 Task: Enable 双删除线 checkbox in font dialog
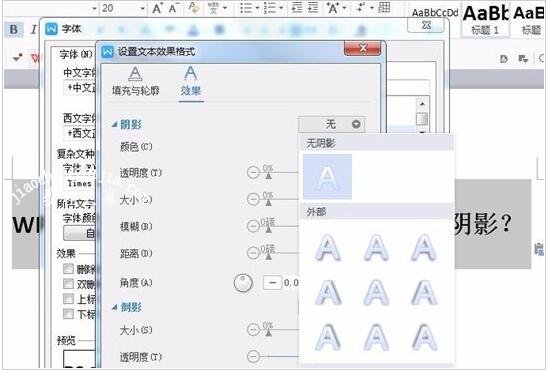pos(68,284)
